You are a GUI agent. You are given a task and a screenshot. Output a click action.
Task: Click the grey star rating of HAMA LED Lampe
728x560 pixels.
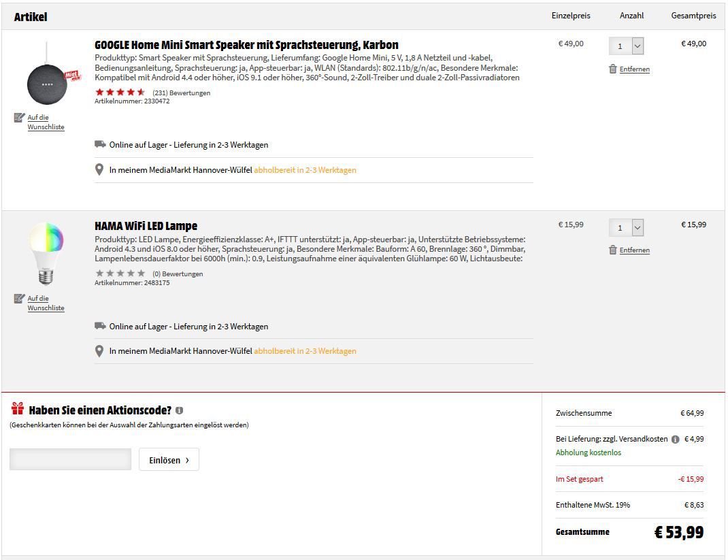click(x=120, y=274)
